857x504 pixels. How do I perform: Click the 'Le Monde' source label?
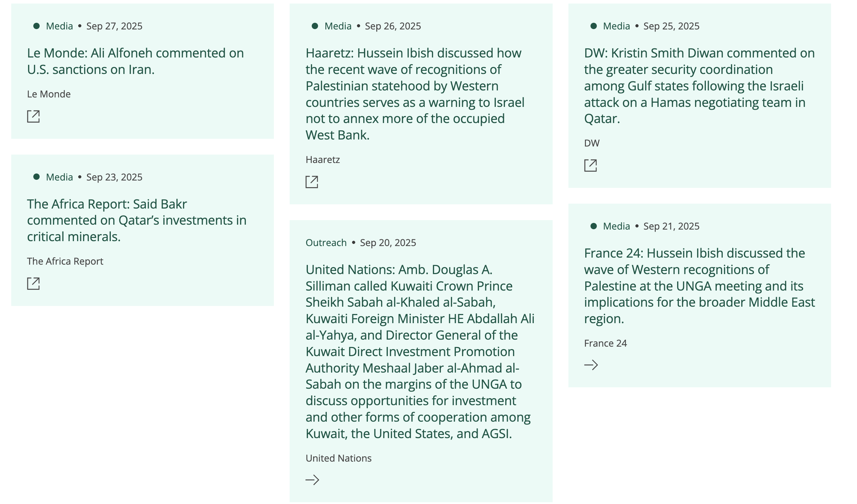click(x=49, y=94)
